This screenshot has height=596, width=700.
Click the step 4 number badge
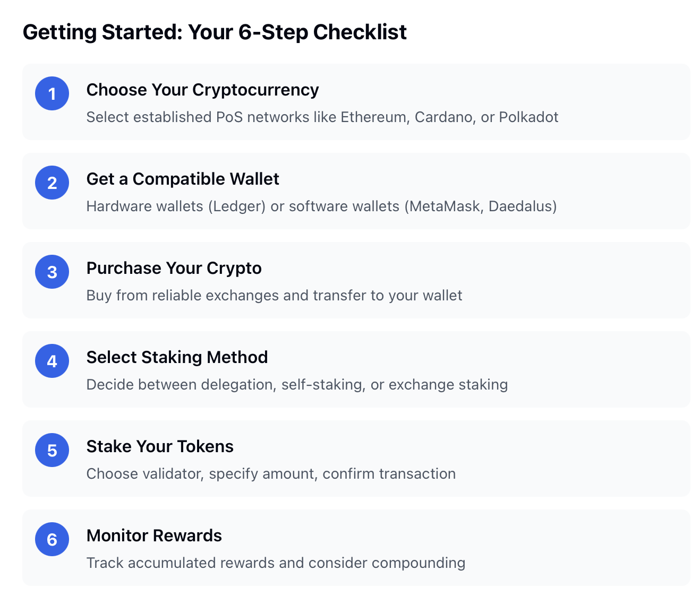tap(52, 361)
